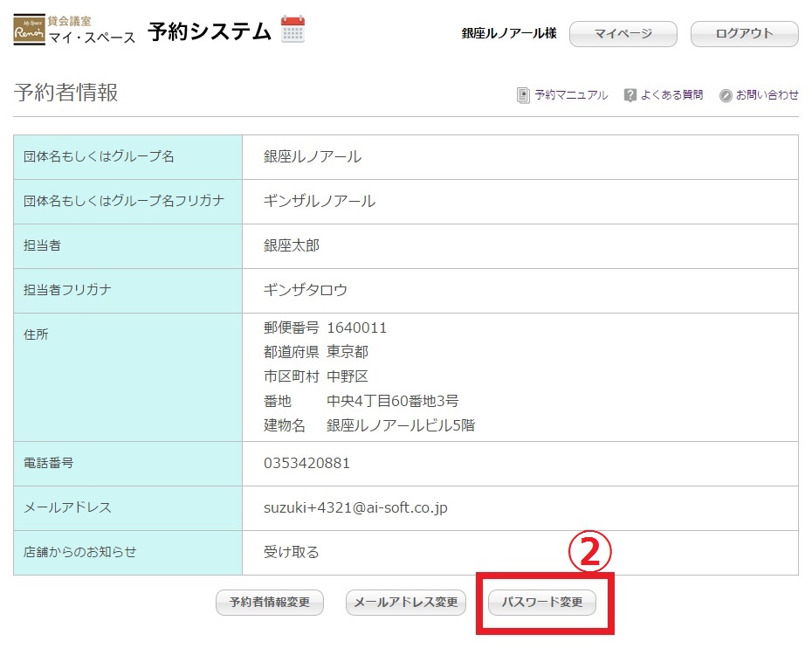Image resolution: width=812 pixels, height=662 pixels.
Task: Click the calendar icon beside 予約システム
Action: coord(292,31)
